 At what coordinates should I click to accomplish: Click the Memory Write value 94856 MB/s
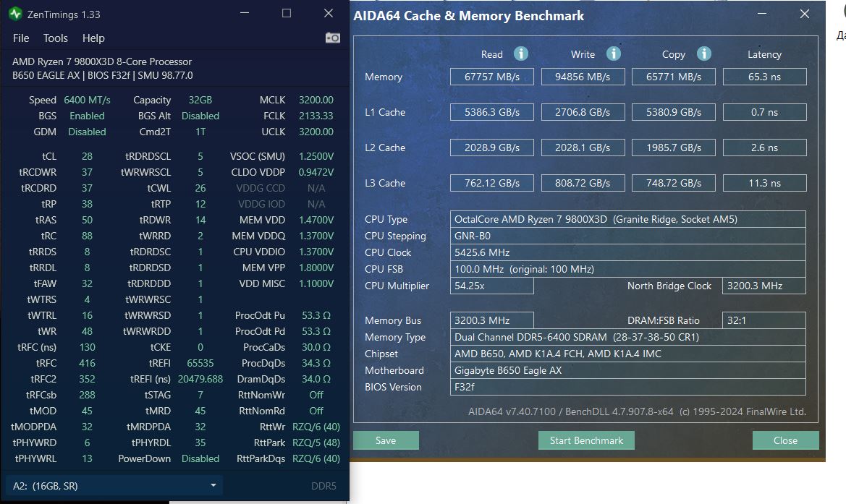click(x=583, y=77)
